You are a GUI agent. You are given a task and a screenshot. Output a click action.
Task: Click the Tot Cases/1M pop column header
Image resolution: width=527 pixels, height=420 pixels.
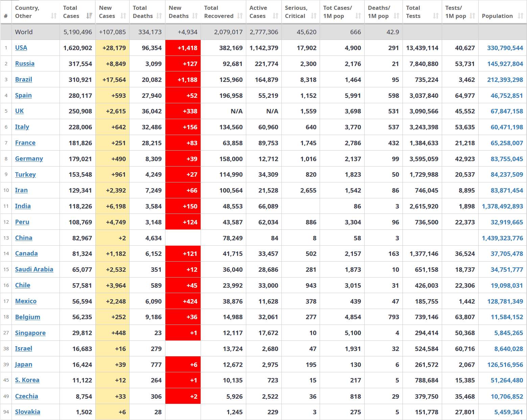coord(338,12)
